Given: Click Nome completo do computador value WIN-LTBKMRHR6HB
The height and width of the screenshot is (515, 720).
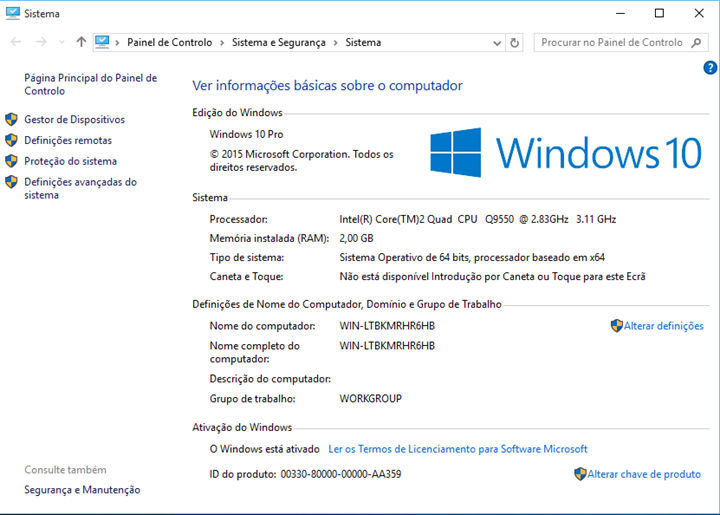Looking at the screenshot, I should (x=387, y=346).
